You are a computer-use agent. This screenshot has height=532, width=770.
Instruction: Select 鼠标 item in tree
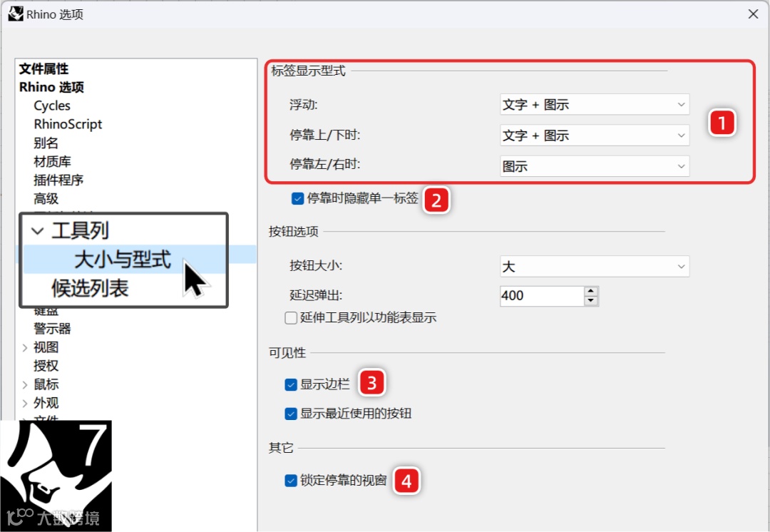(46, 384)
